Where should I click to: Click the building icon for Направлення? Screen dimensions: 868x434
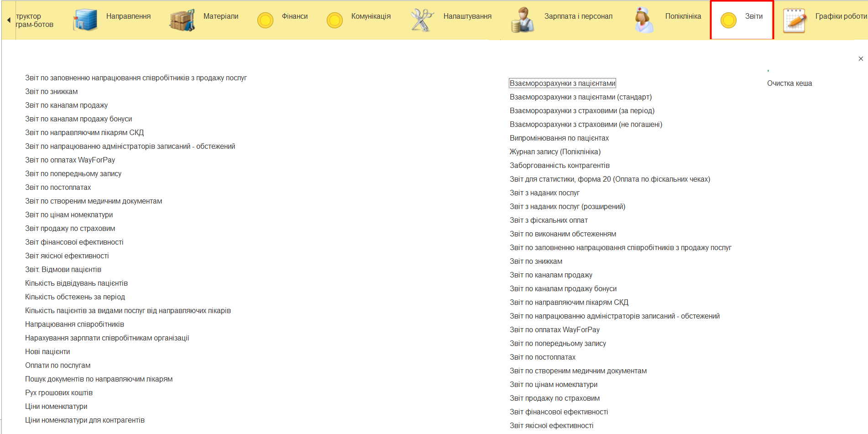point(85,20)
